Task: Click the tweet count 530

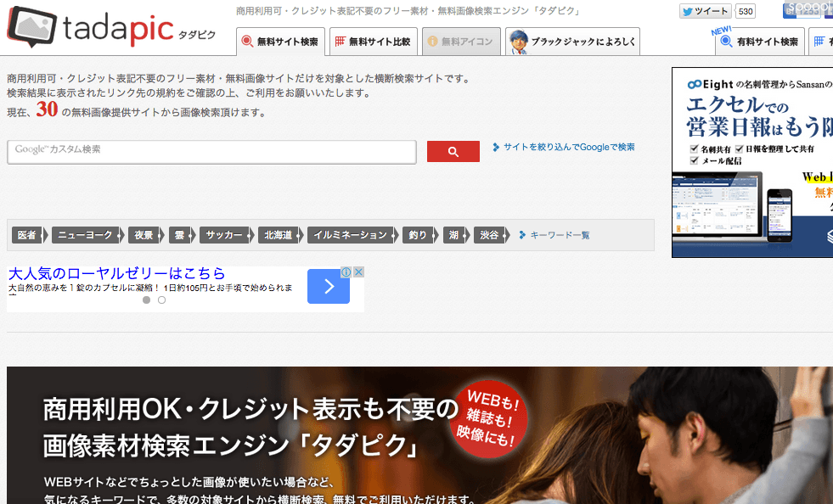Action: [x=746, y=11]
